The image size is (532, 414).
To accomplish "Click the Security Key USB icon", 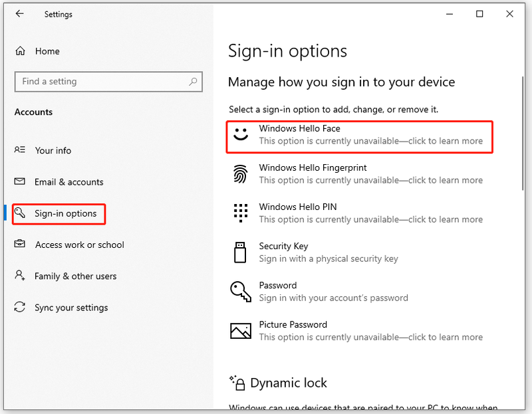I will [240, 253].
